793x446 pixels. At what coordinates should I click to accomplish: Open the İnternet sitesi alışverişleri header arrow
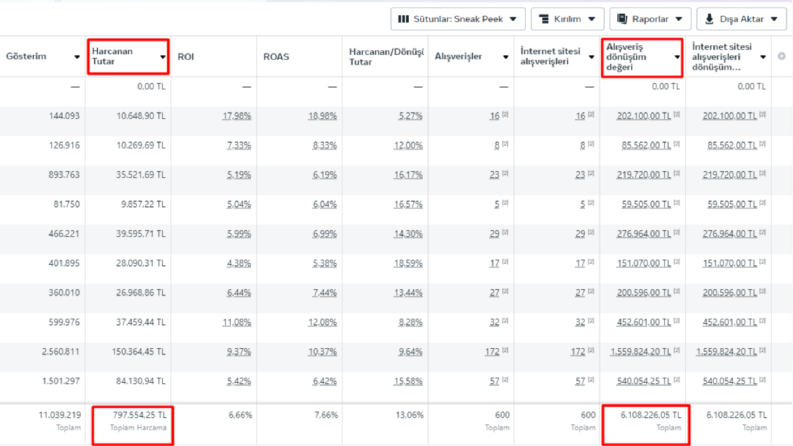tap(591, 57)
